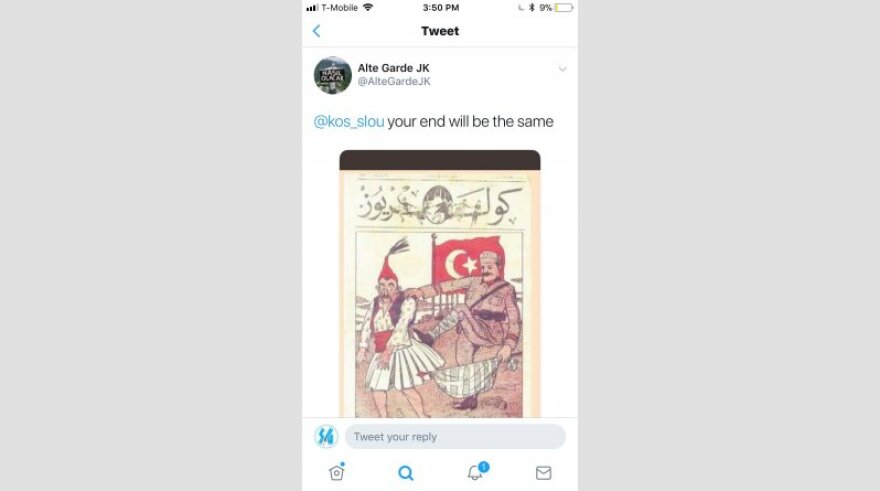Open the Search tab icon
880x491 pixels.
coord(406,473)
